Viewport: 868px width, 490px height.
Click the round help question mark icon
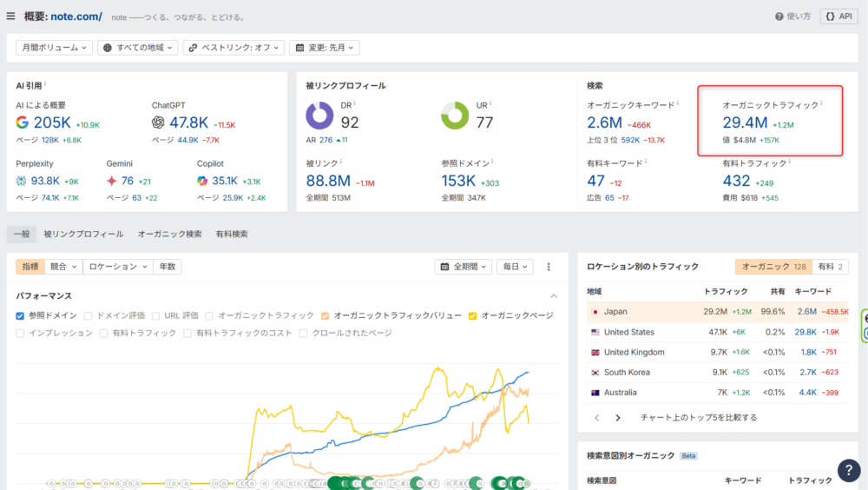pyautogui.click(x=849, y=470)
